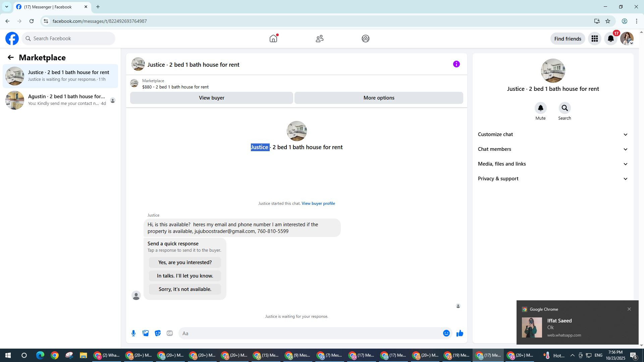Open the Facebook menu grid icon
This screenshot has height=362, width=644.
594,39
